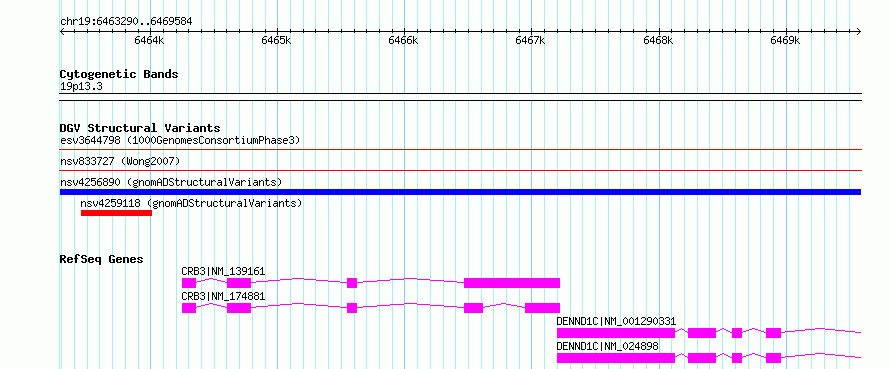
Task: Click the red nsv4259118 variant bar
Action: pos(116,213)
